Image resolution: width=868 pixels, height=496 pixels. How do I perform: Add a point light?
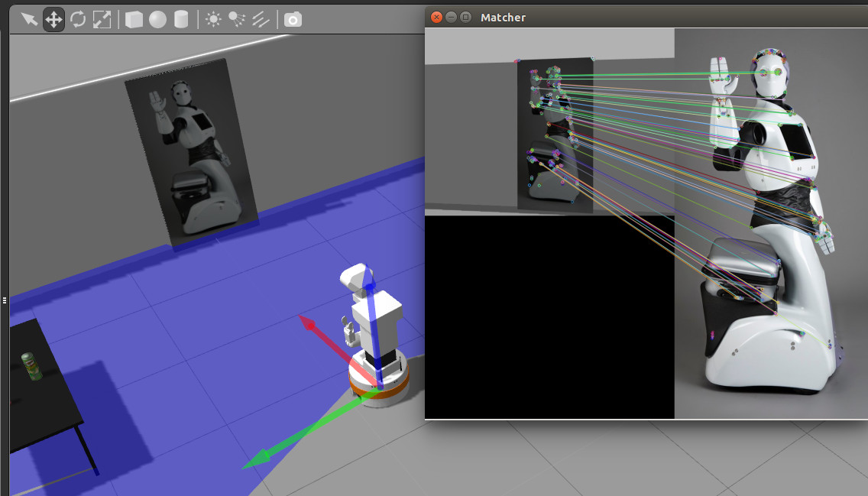pos(213,19)
